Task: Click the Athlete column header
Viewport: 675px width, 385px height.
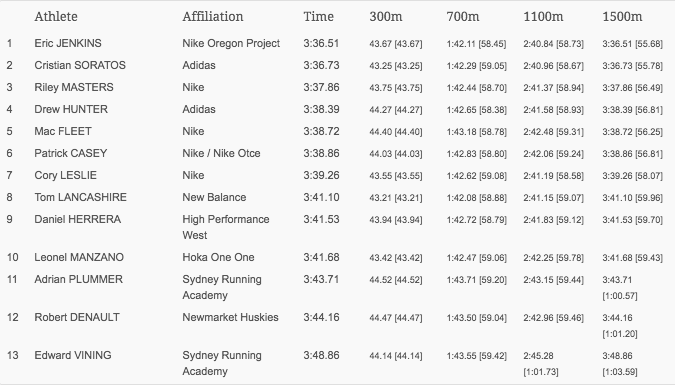Action: click(x=56, y=16)
